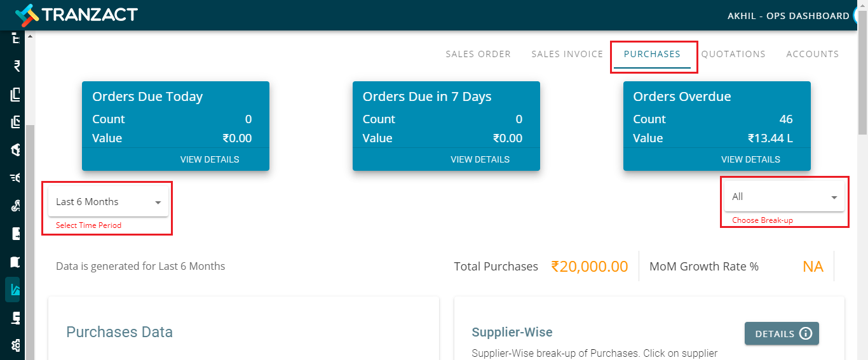
Task: Open the highlighted analytics chart sidebar icon
Action: click(x=15, y=290)
